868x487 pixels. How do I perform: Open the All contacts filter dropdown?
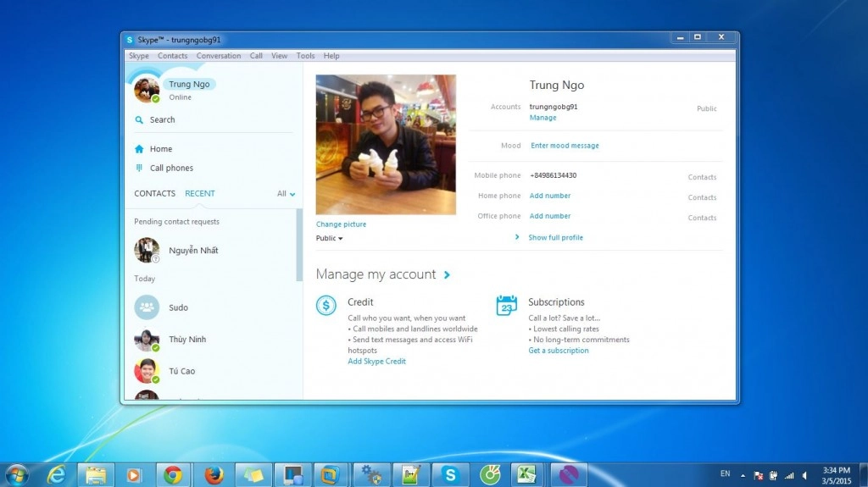pos(287,194)
